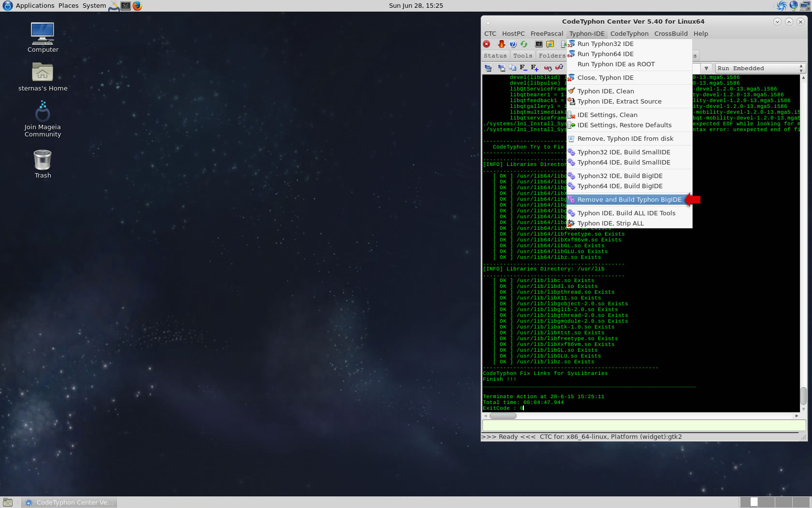Decrease font size with F minus icon
The height and width of the screenshot is (508, 812).
523,68
